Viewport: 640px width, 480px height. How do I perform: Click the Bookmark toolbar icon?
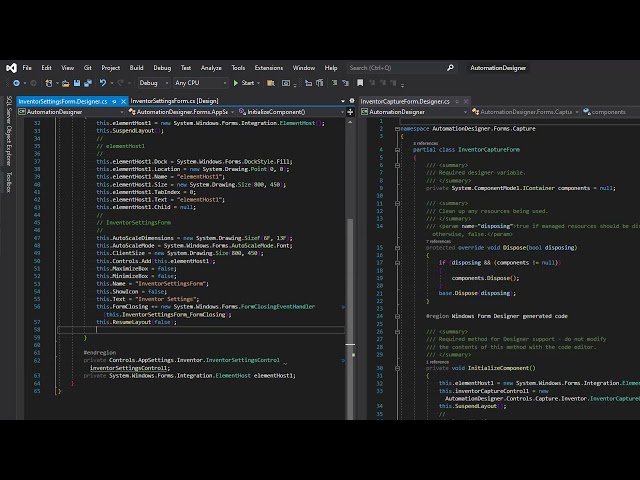[x=360, y=83]
